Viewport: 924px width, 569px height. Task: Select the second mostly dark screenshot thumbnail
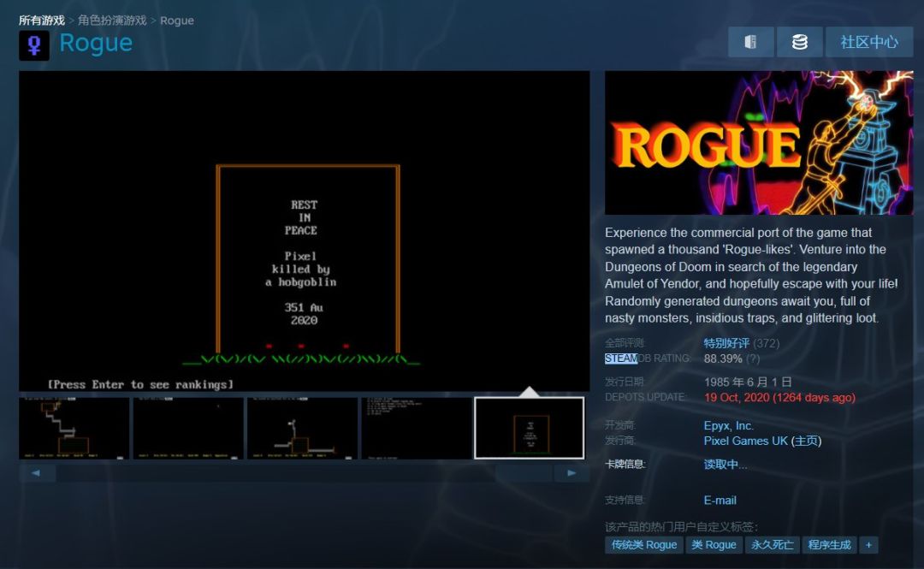click(x=188, y=428)
